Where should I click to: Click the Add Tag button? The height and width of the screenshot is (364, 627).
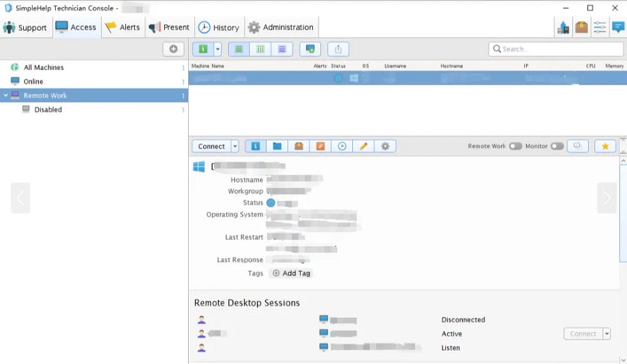[x=292, y=273]
